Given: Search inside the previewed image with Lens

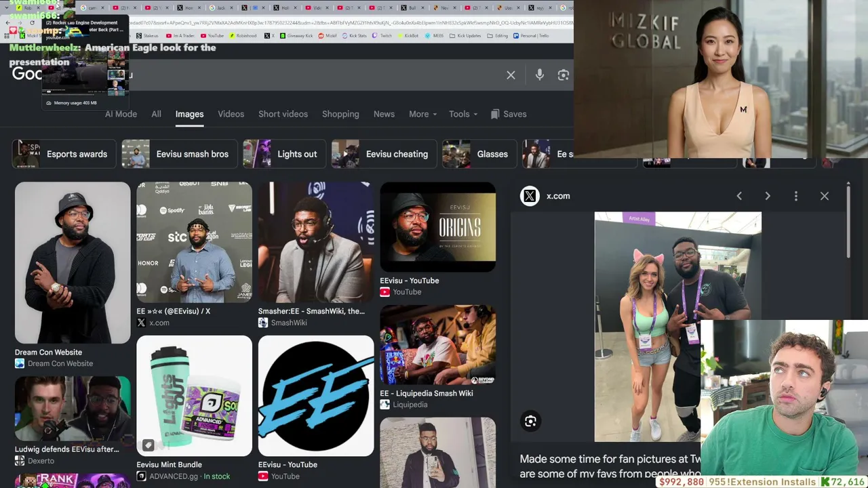Looking at the screenshot, I should pyautogui.click(x=530, y=422).
